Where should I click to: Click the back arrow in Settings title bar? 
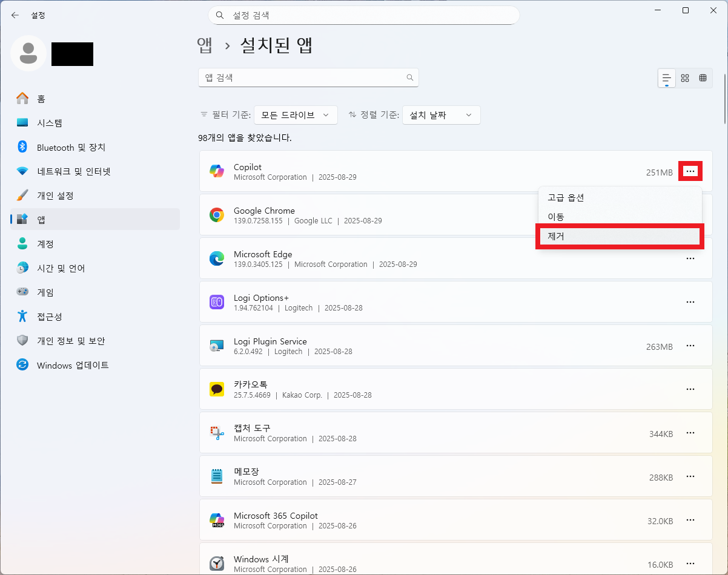point(15,15)
